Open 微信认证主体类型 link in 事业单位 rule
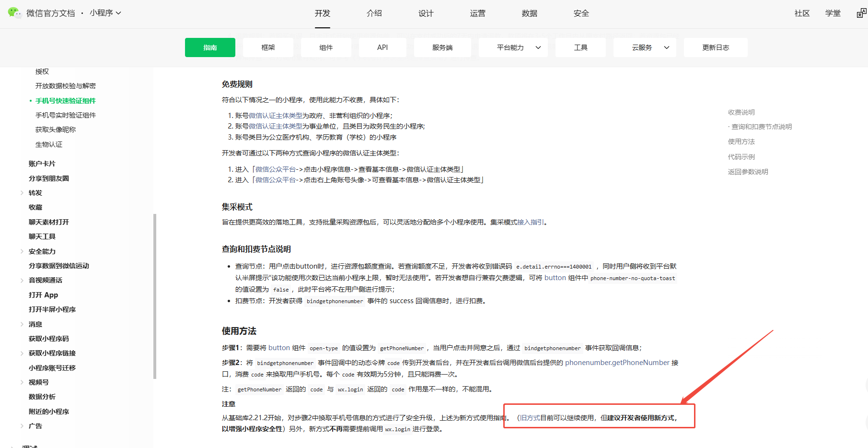Image resolution: width=868 pixels, height=448 pixels. 276,126
